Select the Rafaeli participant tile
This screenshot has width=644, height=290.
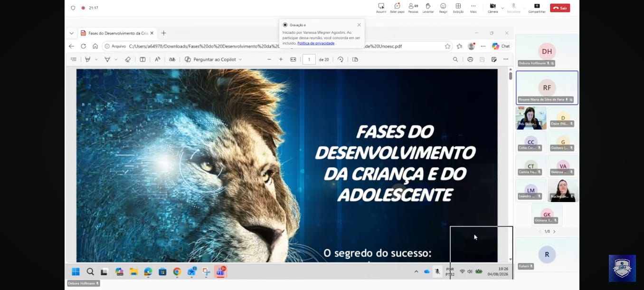tap(547, 254)
